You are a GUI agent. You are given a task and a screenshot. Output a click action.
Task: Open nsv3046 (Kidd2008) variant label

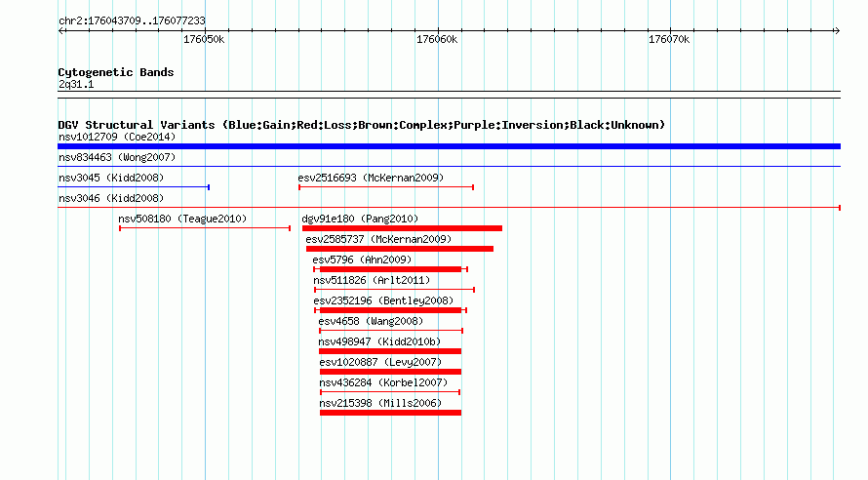pos(111,198)
